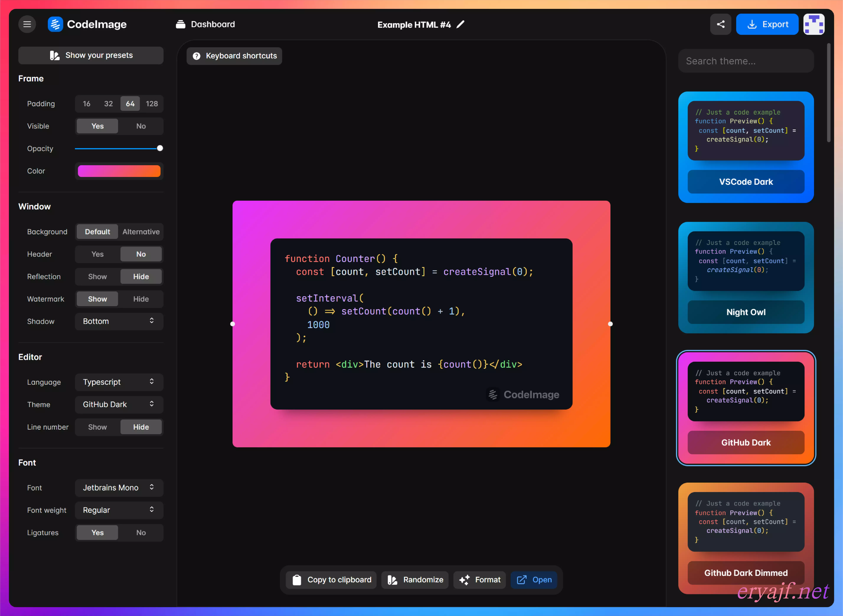
Task: Open the Font weight dropdown
Action: (119, 510)
